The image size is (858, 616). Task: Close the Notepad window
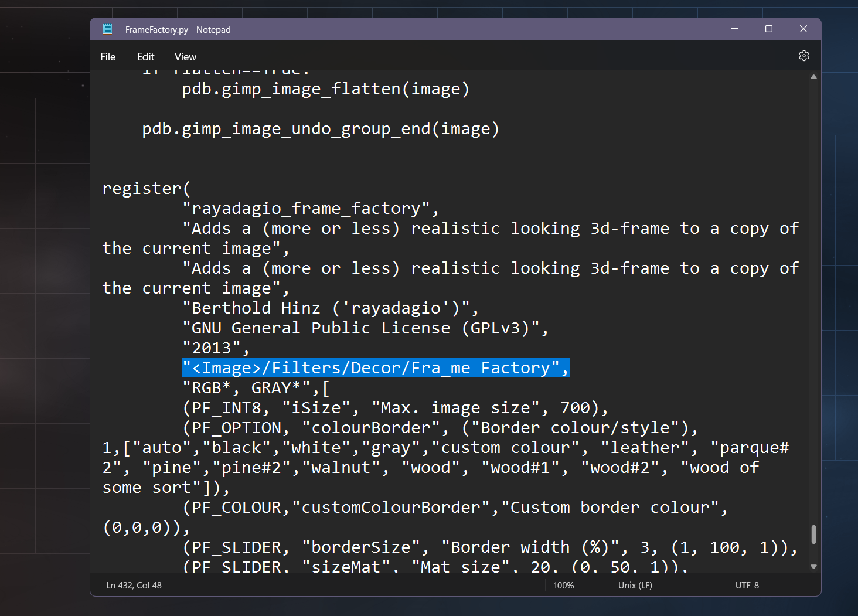point(803,29)
